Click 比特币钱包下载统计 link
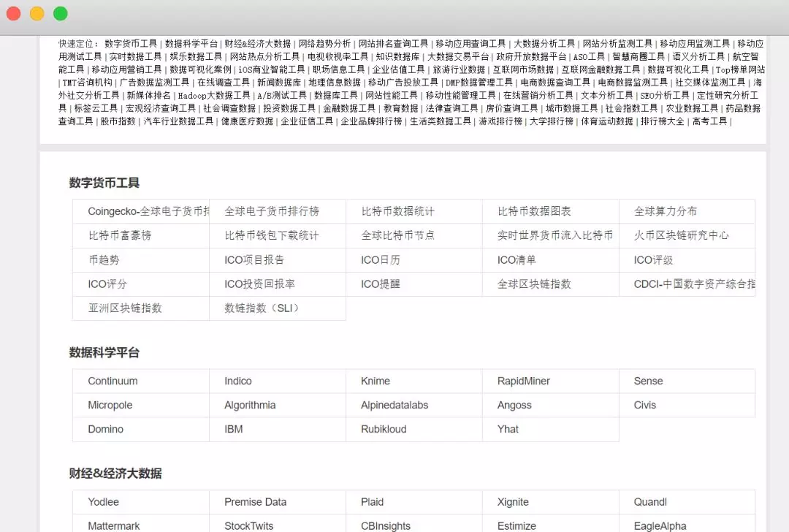 coord(272,235)
